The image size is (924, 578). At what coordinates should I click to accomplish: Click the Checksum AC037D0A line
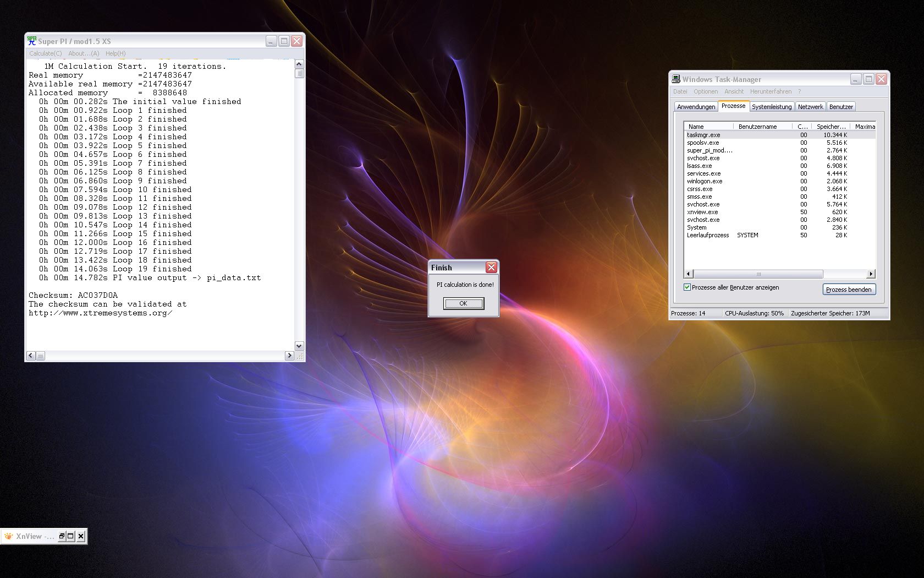[73, 296]
